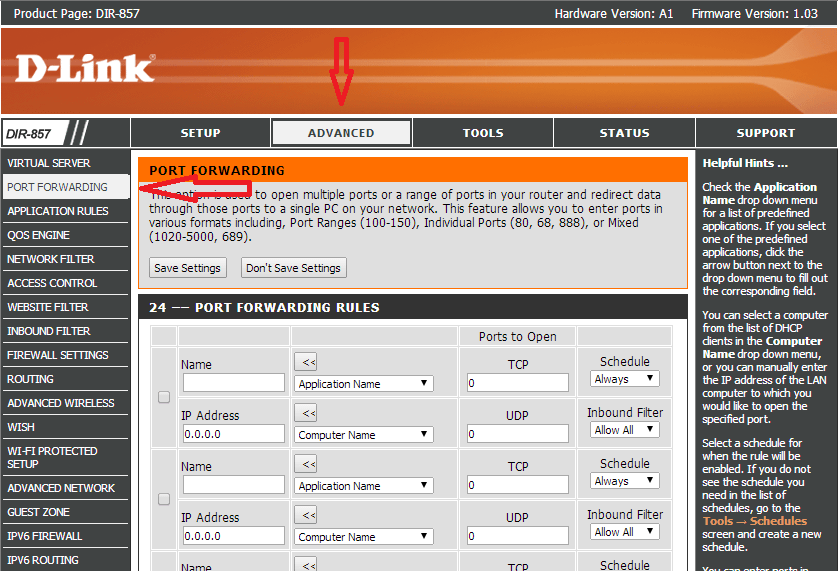Click Don't Save Settings button
The height and width of the screenshot is (571, 838).
click(293, 268)
